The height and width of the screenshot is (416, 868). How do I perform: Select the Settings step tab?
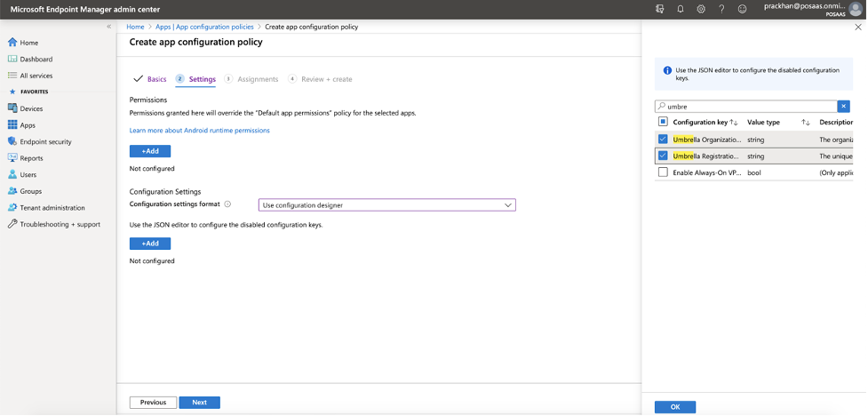(x=196, y=79)
